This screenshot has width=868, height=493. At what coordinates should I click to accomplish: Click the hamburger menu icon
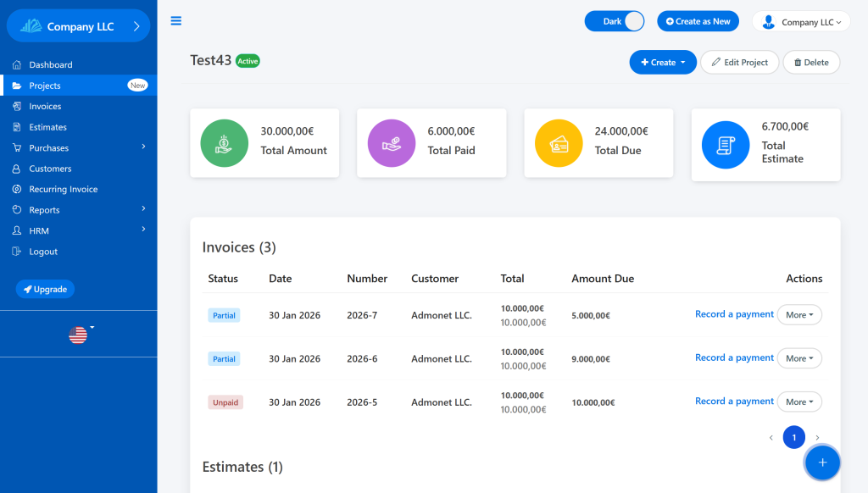coord(176,21)
